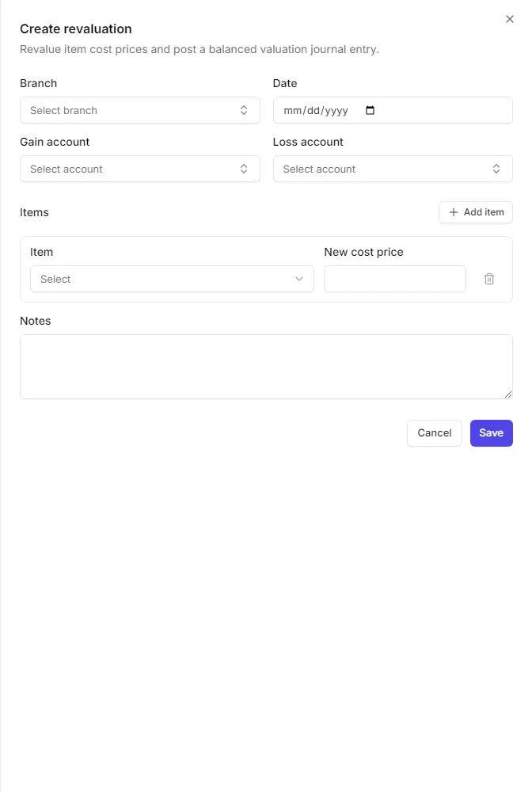Viewport: 532px width, 792px height.
Task: Click the 'Notes' label
Action: point(36,321)
